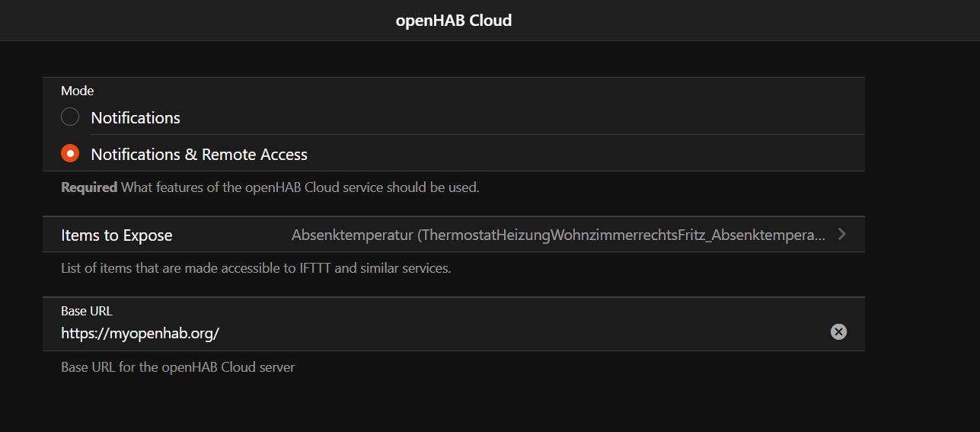Expand Items to Expose via the chevron arrow
Screen dimensions: 980x432
tap(841, 235)
